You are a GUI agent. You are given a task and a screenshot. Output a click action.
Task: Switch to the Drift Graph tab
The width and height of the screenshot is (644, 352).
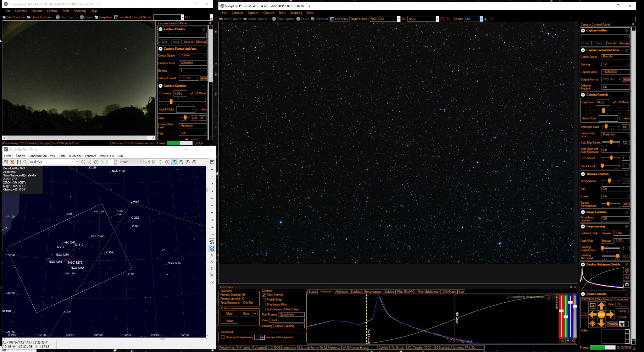(449, 292)
